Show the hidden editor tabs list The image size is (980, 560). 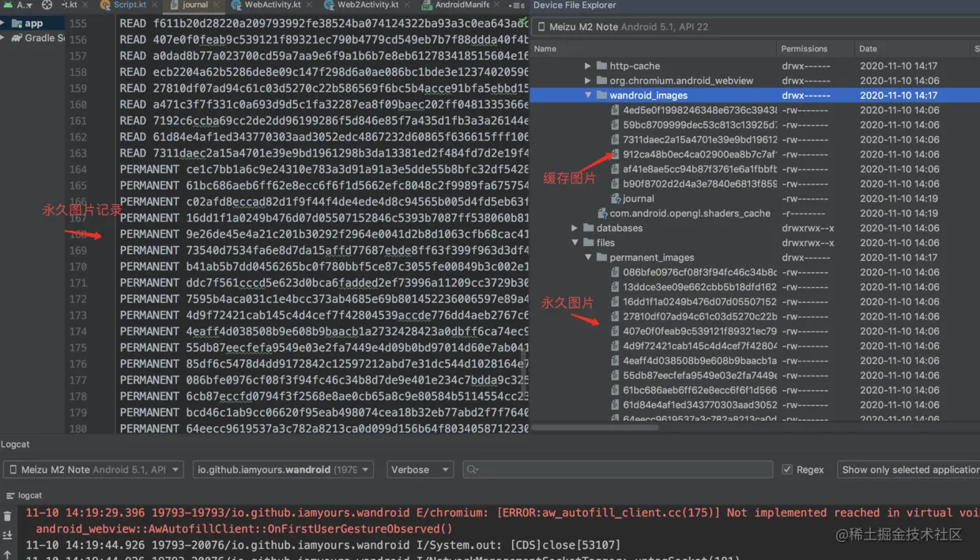(516, 5)
